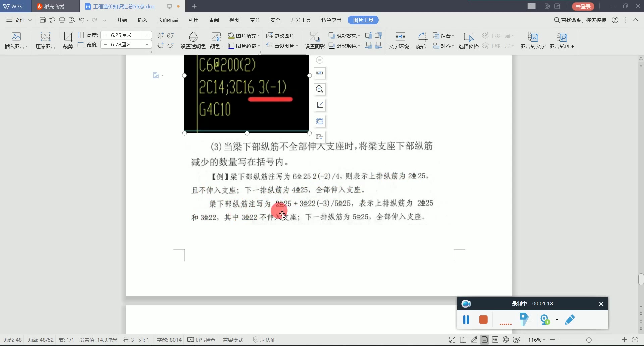The height and width of the screenshot is (346, 644).
Task: Click the zoom slider handle in status bar
Action: pos(589,340)
